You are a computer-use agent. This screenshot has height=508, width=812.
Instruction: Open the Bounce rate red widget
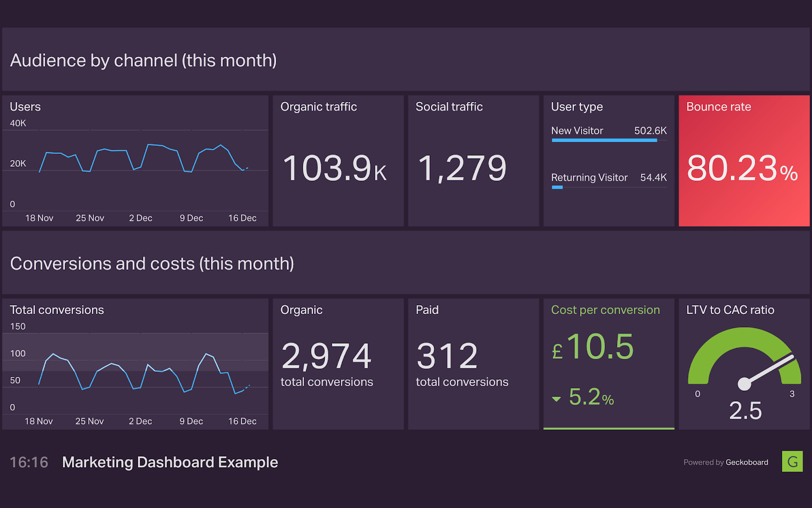pyautogui.click(x=744, y=161)
